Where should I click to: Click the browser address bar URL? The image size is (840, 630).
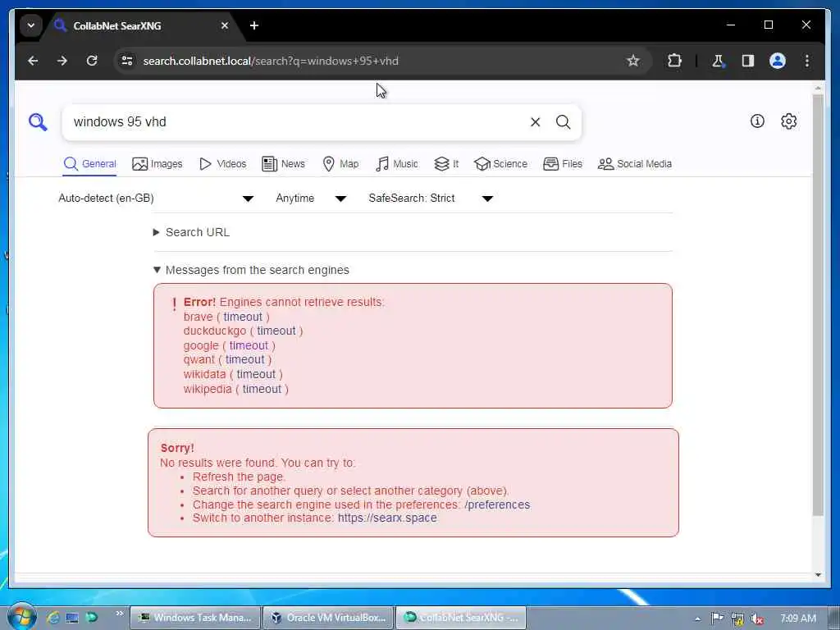pos(271,61)
